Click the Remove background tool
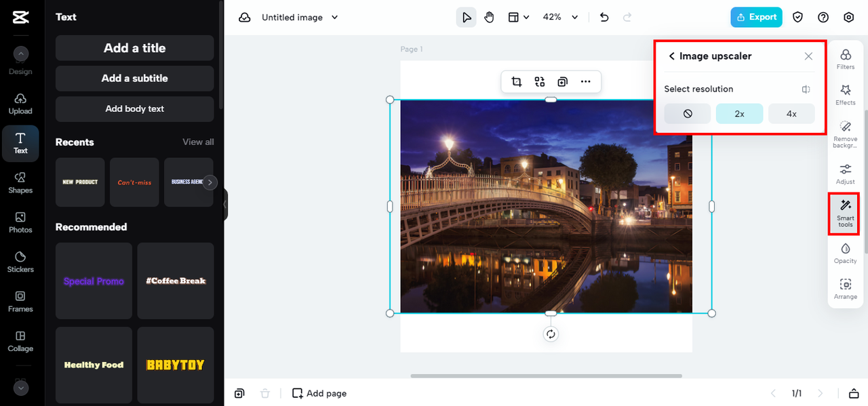This screenshot has height=406, width=868. pos(845,134)
